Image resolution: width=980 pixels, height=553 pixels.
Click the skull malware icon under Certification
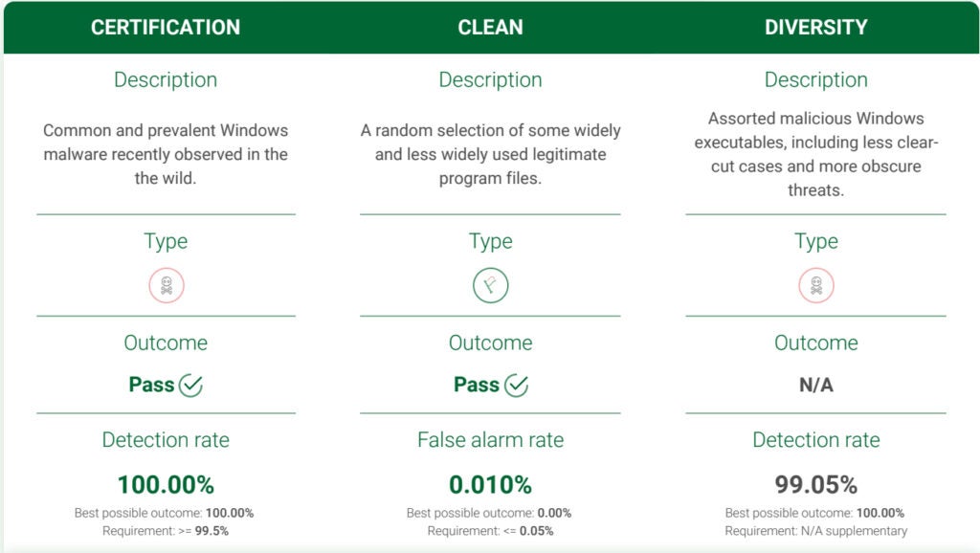[x=166, y=285]
